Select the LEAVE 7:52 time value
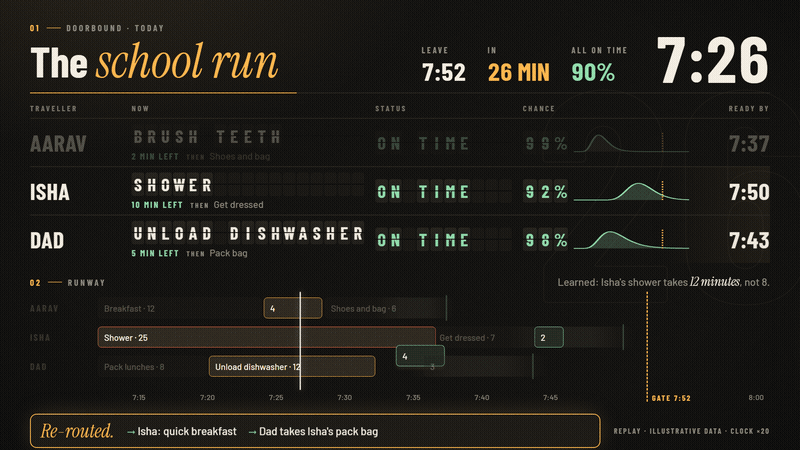800x450 pixels. point(443,72)
